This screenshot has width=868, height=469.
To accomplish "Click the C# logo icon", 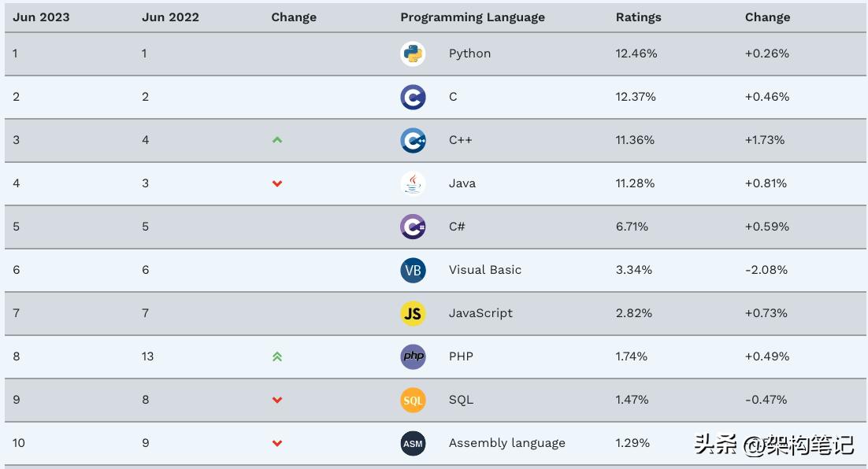I will click(413, 227).
